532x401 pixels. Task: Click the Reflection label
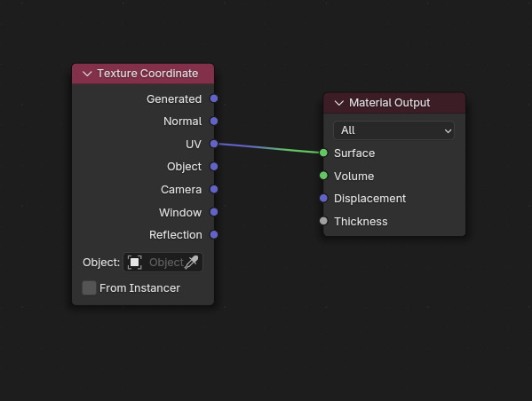[x=176, y=235]
